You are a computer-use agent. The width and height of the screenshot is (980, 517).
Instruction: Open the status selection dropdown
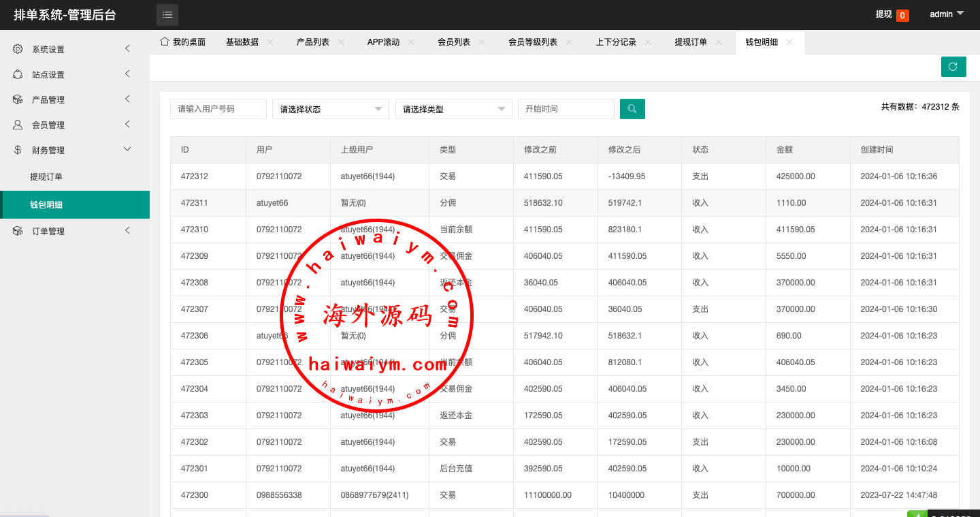[x=330, y=109]
